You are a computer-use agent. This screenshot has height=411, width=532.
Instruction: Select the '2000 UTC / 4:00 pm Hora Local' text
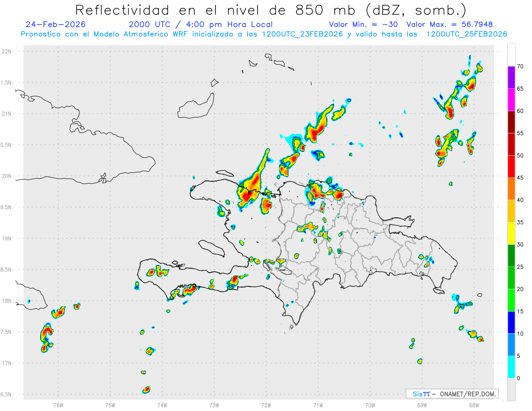201,24
